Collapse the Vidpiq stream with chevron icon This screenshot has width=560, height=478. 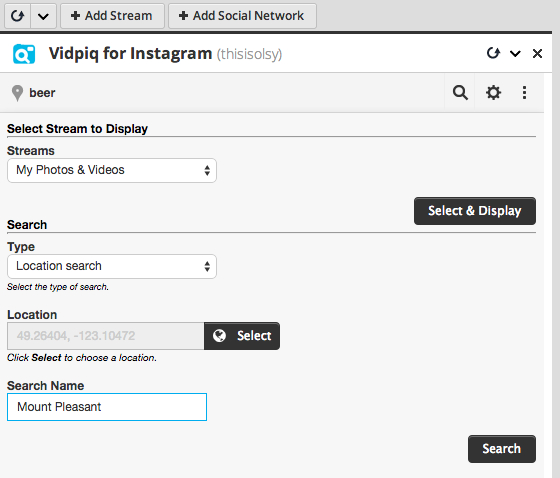pos(515,54)
